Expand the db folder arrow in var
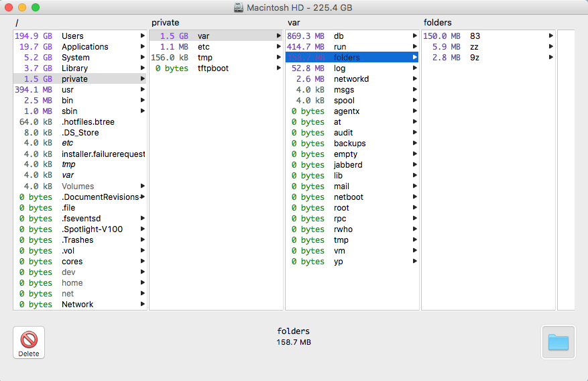Image resolution: width=588 pixels, height=381 pixels. point(415,36)
